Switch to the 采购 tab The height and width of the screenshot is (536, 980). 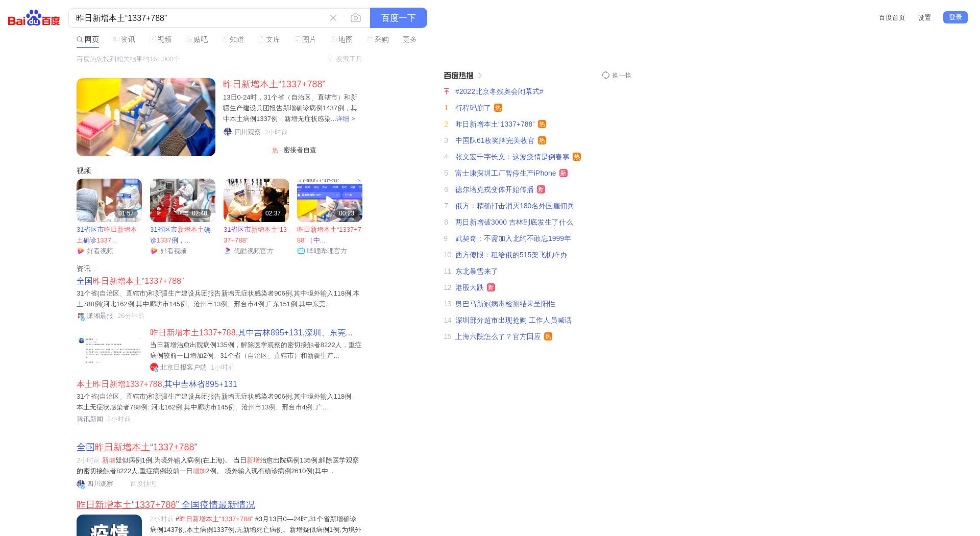[x=378, y=39]
